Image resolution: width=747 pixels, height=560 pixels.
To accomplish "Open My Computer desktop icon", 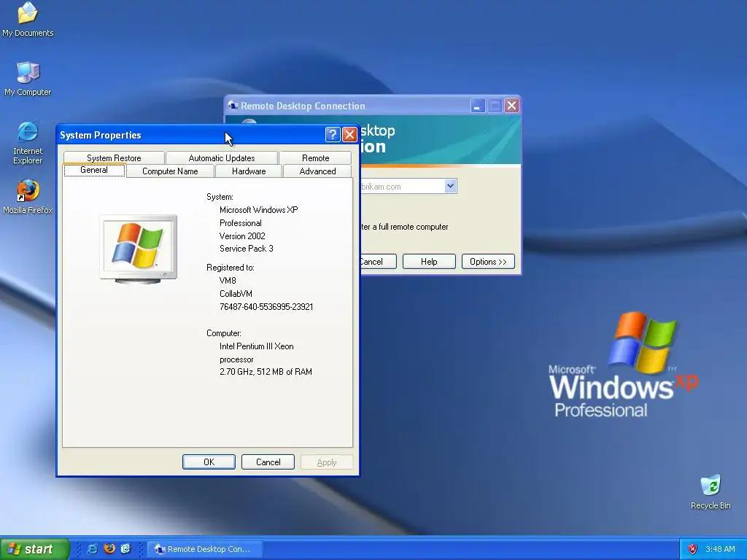I will click(28, 79).
